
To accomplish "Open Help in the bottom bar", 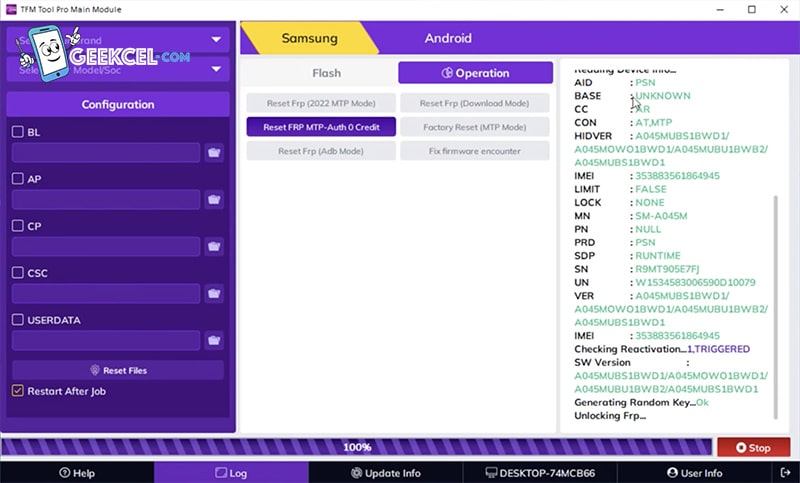I will [x=77, y=473].
